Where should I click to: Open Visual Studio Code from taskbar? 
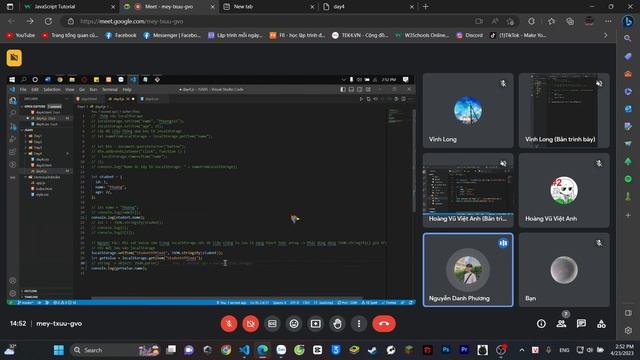coord(244,350)
